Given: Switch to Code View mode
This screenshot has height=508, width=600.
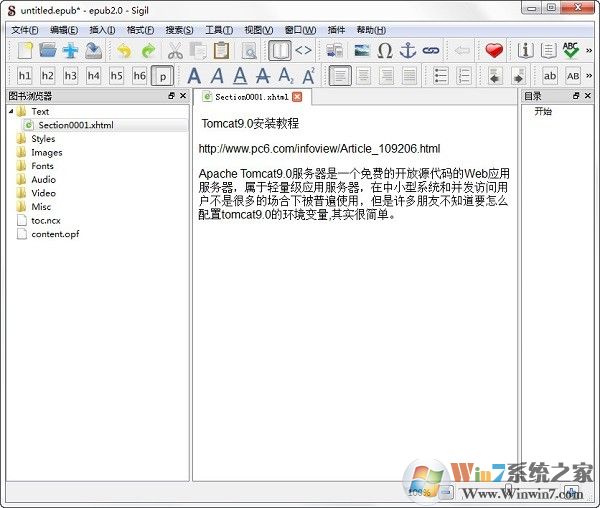Looking at the screenshot, I should click(303, 50).
